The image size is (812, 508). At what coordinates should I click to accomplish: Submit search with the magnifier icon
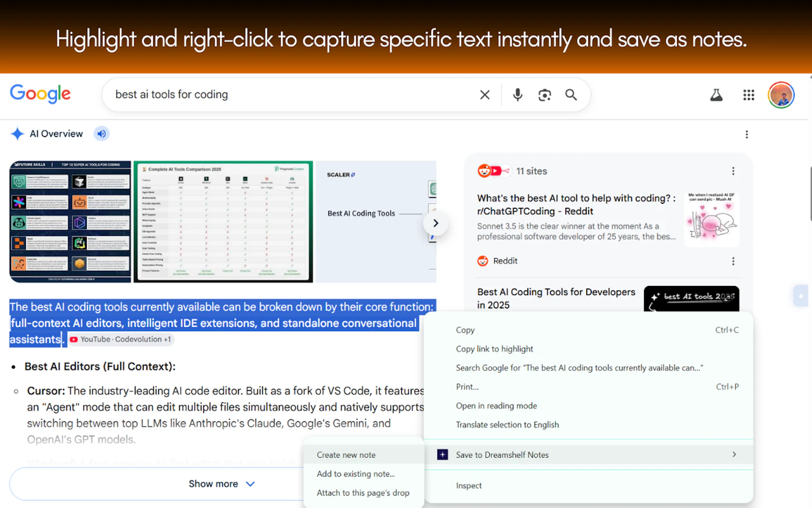pos(571,94)
